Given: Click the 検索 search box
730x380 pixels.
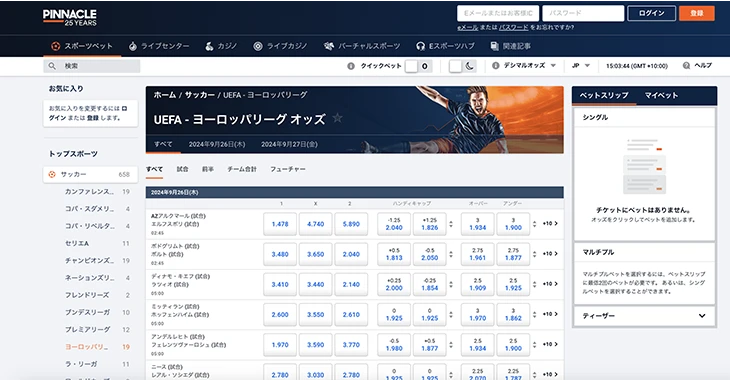Looking at the screenshot, I should tap(92, 66).
